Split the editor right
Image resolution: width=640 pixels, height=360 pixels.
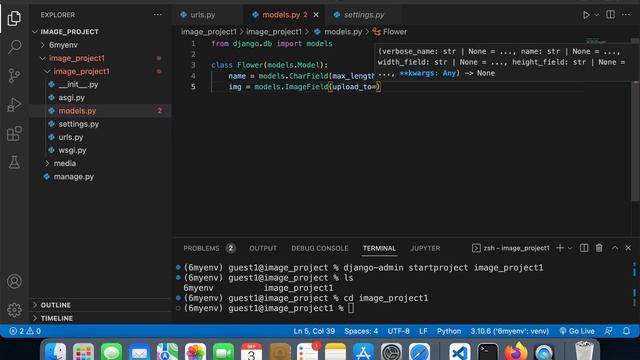(610, 15)
